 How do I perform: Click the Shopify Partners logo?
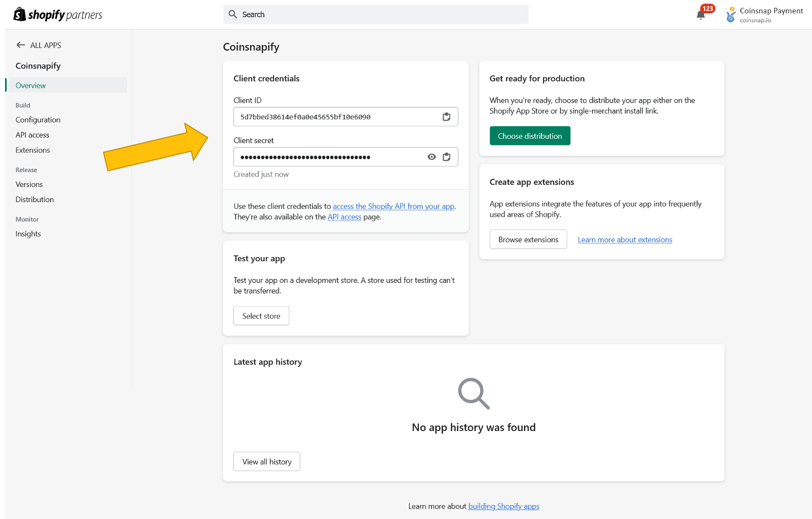(x=58, y=14)
